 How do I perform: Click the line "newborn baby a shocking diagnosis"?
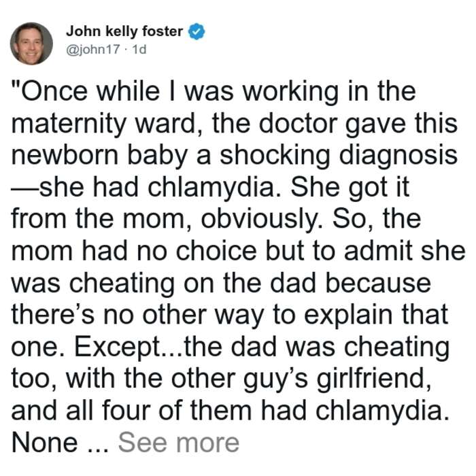234,156
